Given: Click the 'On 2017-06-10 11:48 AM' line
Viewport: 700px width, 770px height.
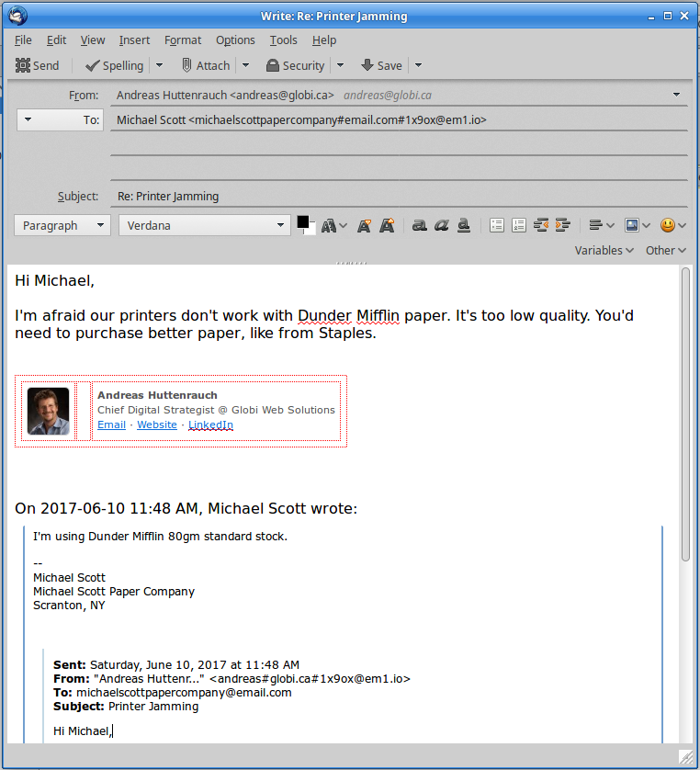Looking at the screenshot, I should pos(186,508).
